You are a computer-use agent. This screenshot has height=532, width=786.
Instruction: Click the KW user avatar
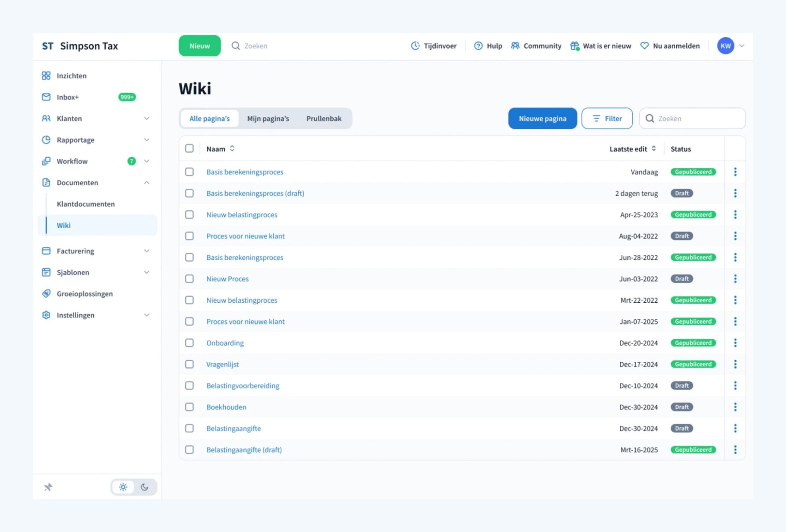[725, 46]
